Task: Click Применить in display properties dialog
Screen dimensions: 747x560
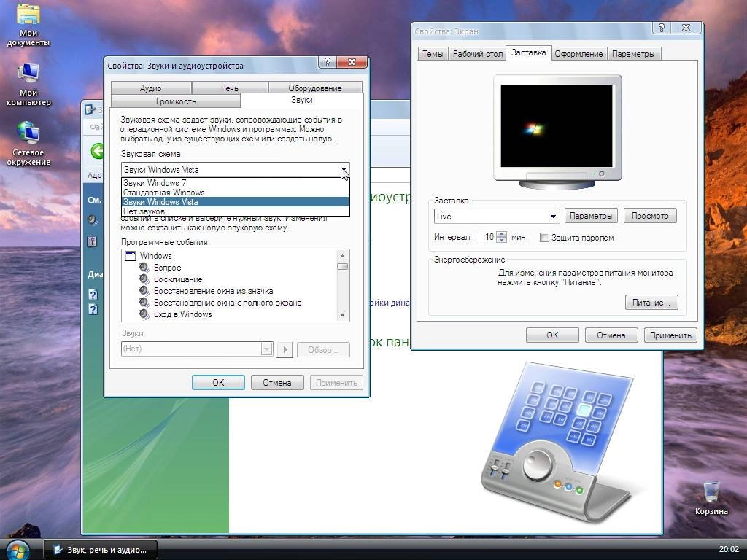Action: coord(670,335)
